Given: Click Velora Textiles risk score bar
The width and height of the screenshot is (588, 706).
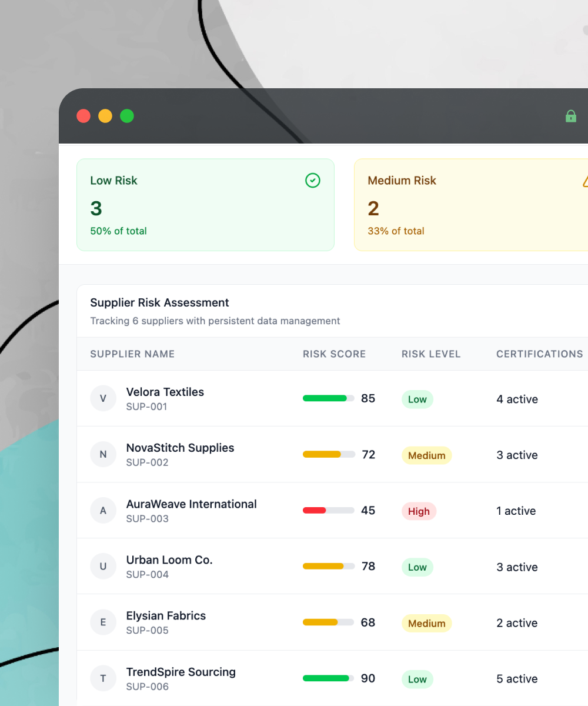Looking at the screenshot, I should (329, 398).
